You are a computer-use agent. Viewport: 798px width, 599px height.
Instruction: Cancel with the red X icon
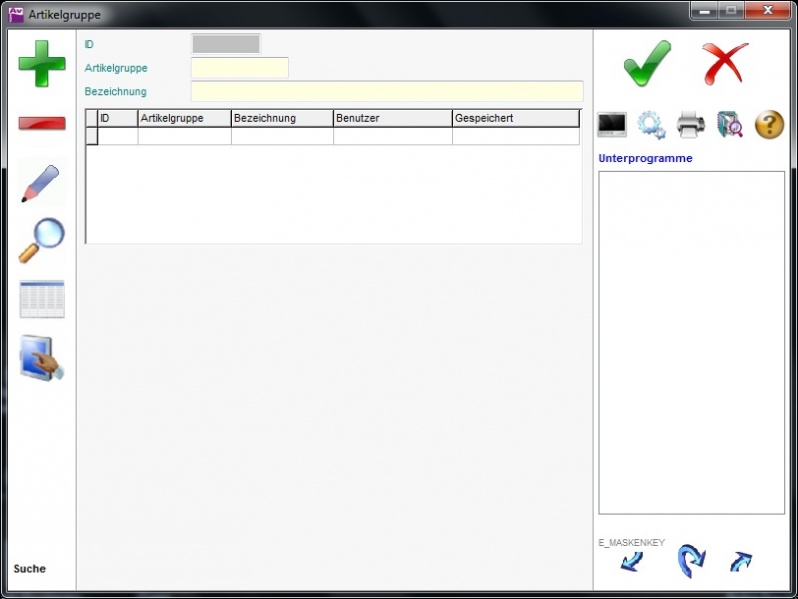pos(724,64)
